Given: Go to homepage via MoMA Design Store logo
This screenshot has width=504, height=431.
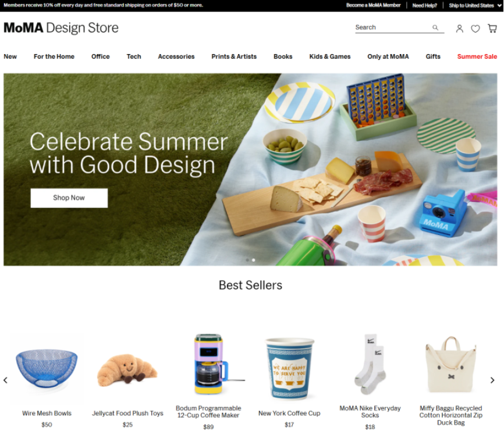Looking at the screenshot, I should point(61,28).
